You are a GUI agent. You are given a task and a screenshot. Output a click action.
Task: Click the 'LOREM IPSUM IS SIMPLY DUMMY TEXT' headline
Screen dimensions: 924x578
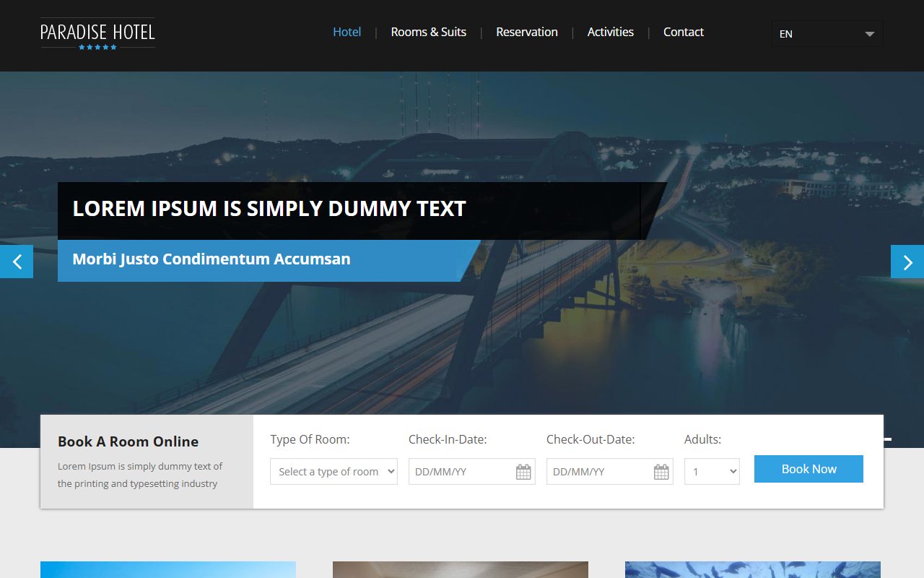[269, 209]
